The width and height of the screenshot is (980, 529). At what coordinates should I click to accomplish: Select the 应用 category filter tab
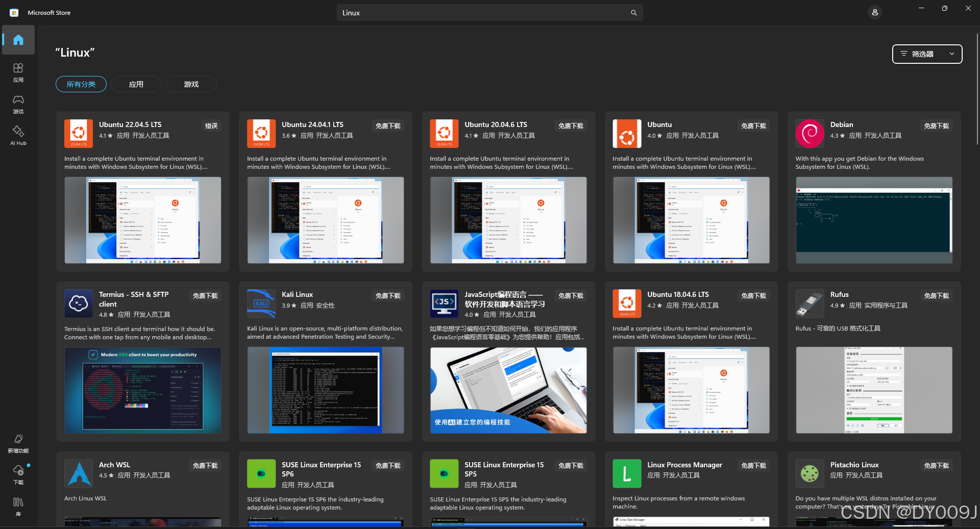click(x=136, y=84)
